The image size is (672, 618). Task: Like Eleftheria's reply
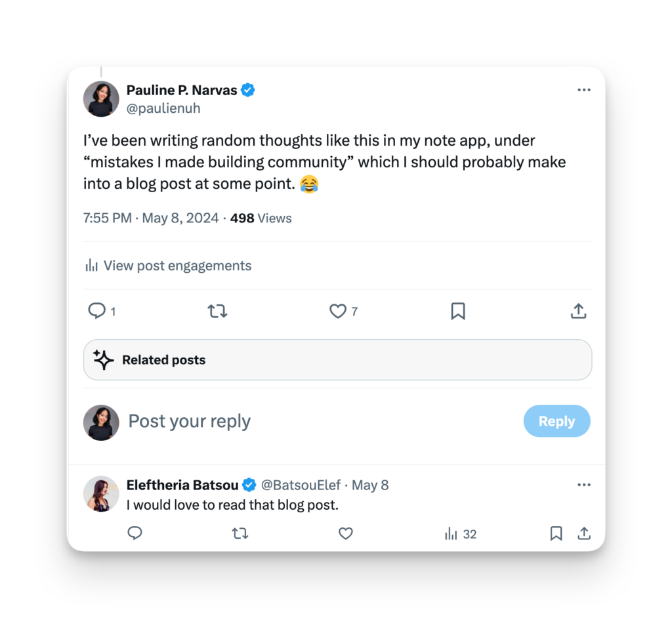click(x=345, y=533)
